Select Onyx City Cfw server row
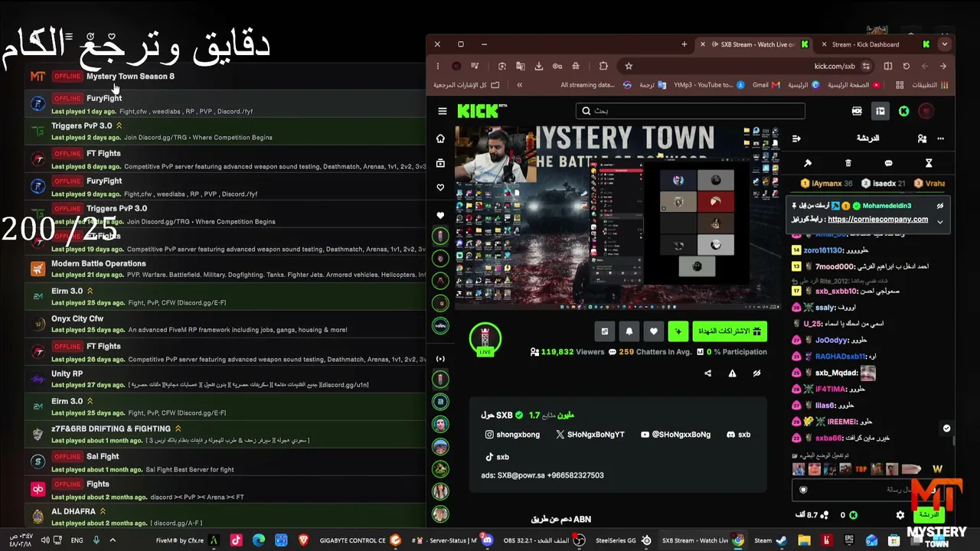Image resolution: width=980 pixels, height=551 pixels. tap(226, 324)
